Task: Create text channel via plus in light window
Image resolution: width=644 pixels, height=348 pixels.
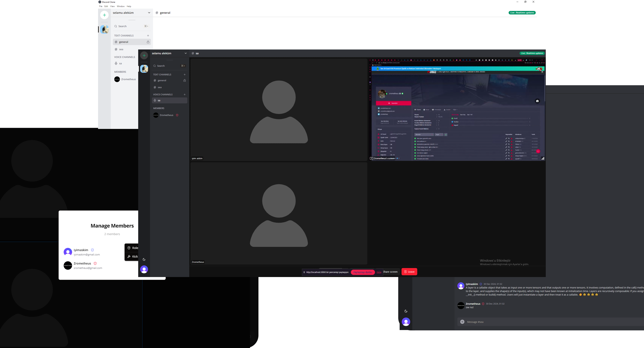Action: 148,36
